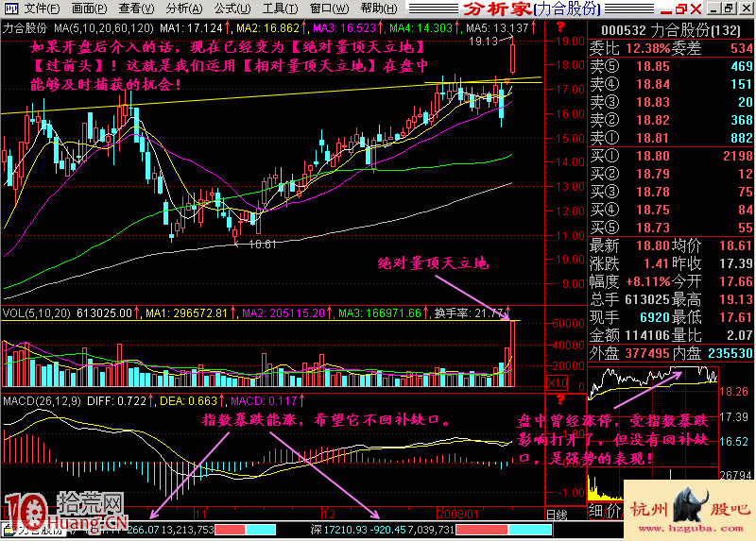
Task: Click the MA(5,10,20,60,120) indicator label
Action: (x=104, y=28)
